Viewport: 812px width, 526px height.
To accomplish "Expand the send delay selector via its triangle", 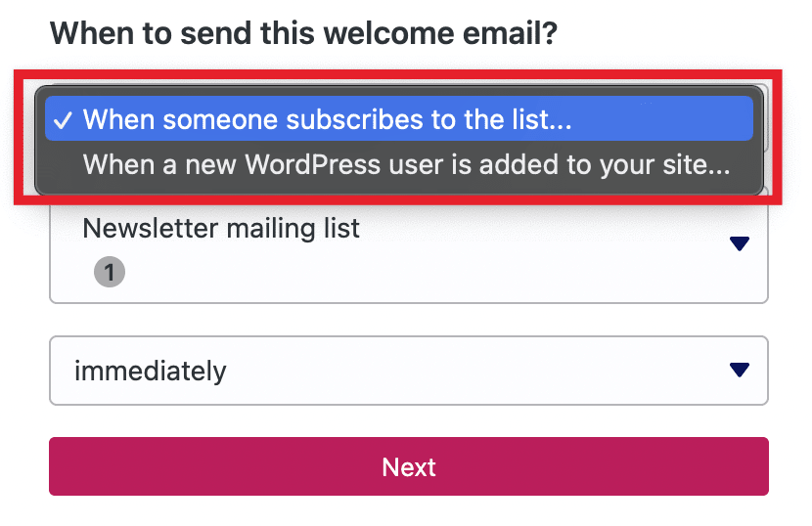I will coord(739,370).
